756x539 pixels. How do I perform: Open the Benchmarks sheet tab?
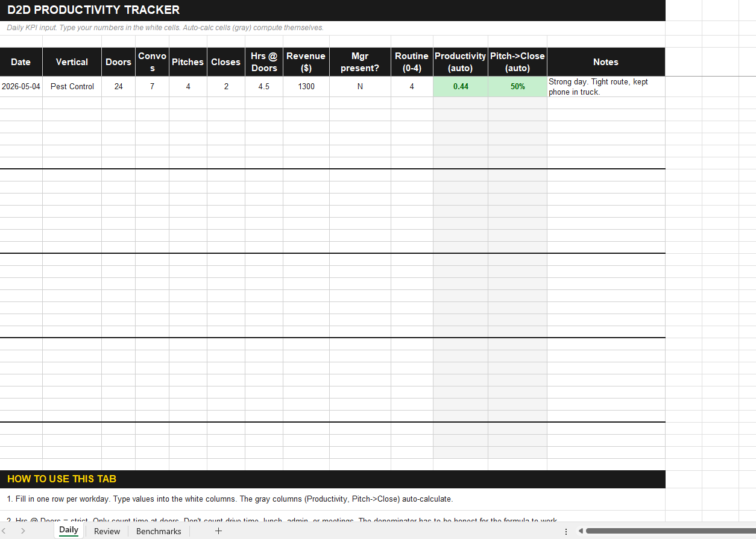(x=159, y=531)
